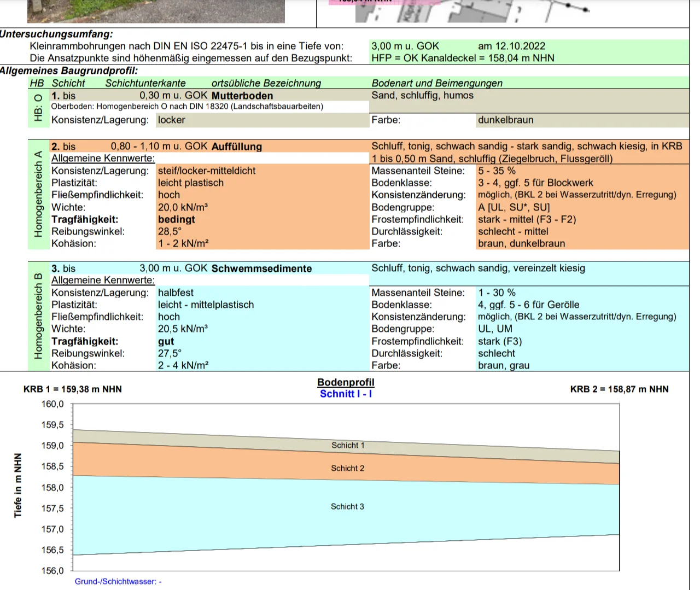Click the vertical 'Homogenbereich A' label
The height and width of the screenshot is (590, 700).
[38, 194]
